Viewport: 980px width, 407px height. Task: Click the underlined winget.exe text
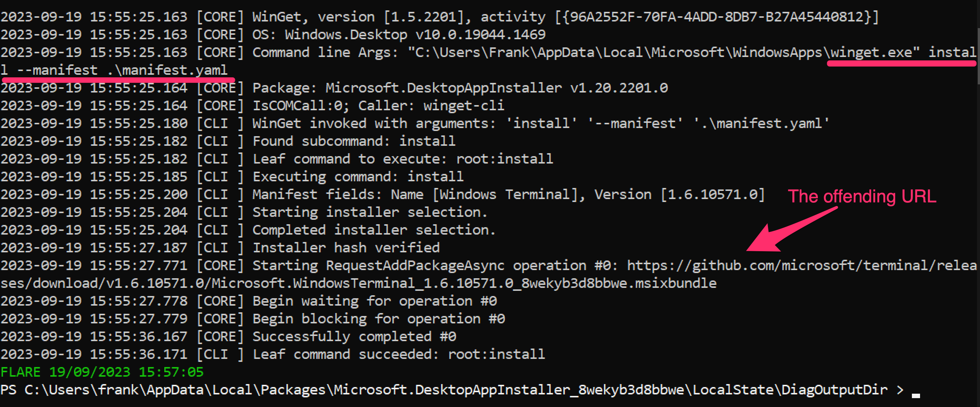tap(871, 52)
